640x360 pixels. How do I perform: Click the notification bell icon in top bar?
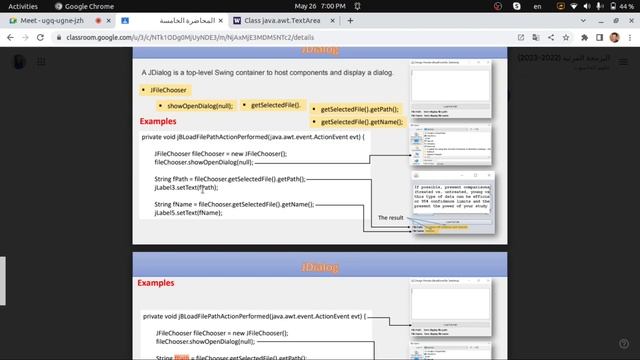click(x=358, y=6)
